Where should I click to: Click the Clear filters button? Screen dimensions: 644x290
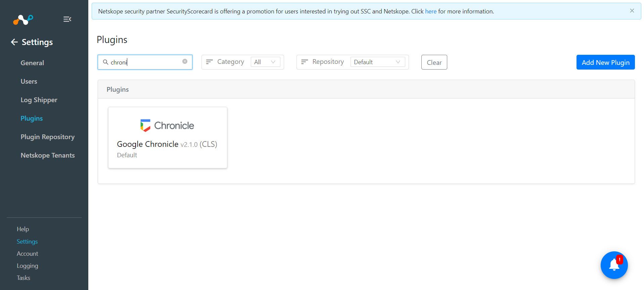pos(434,62)
